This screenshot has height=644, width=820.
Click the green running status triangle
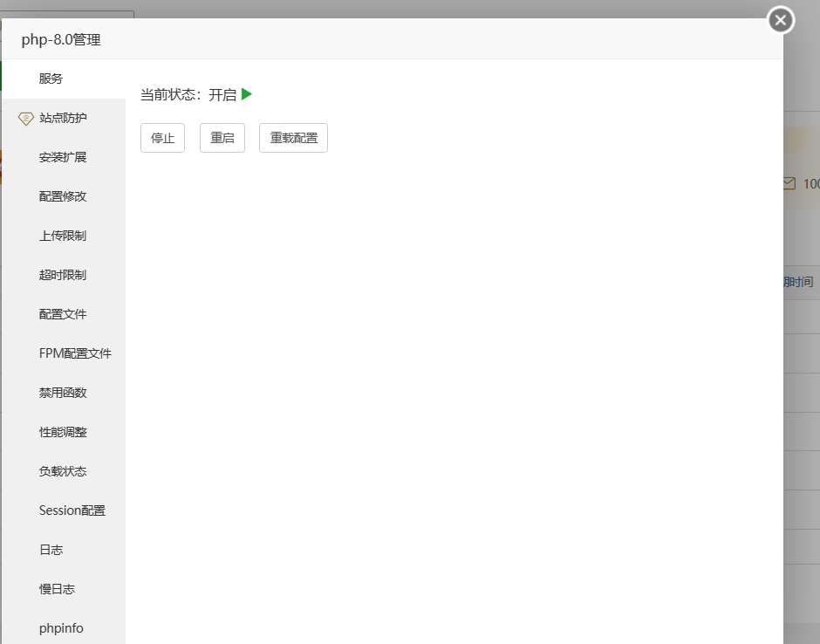(x=247, y=95)
